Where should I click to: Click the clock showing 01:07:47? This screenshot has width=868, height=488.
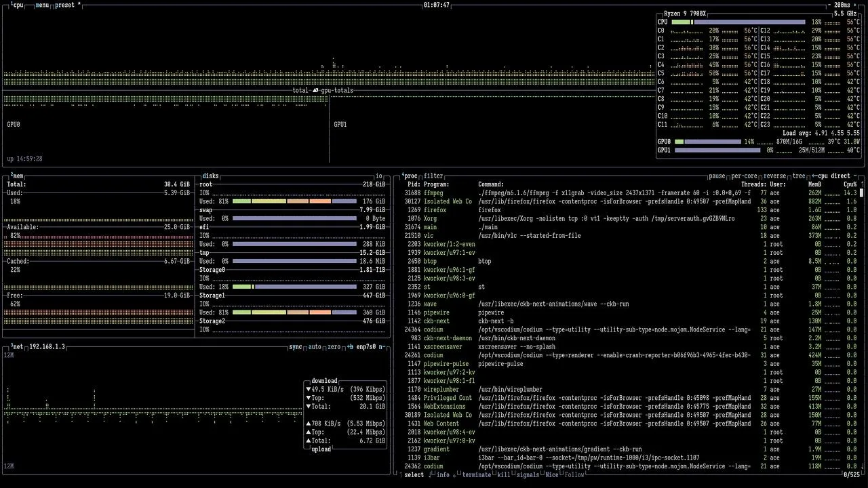[437, 5]
